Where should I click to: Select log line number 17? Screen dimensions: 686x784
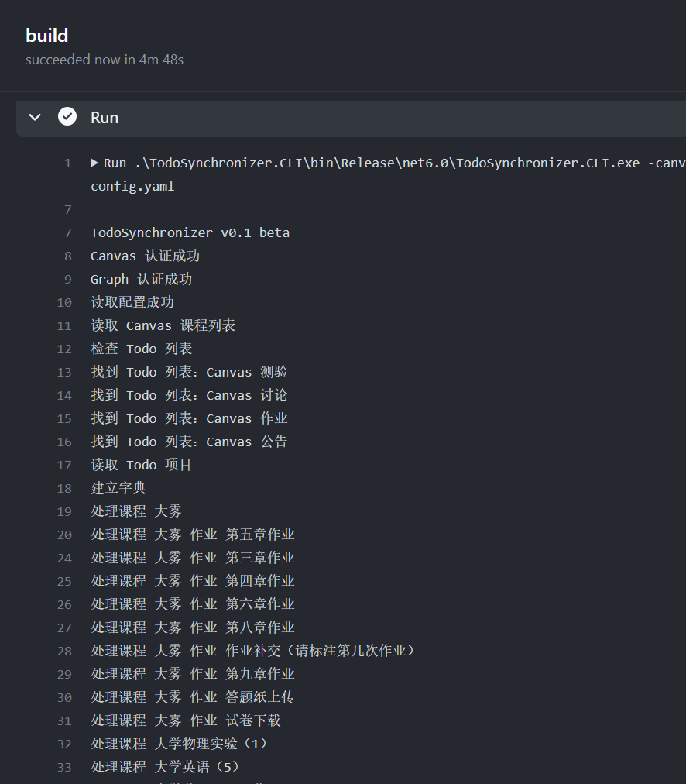pos(64,466)
